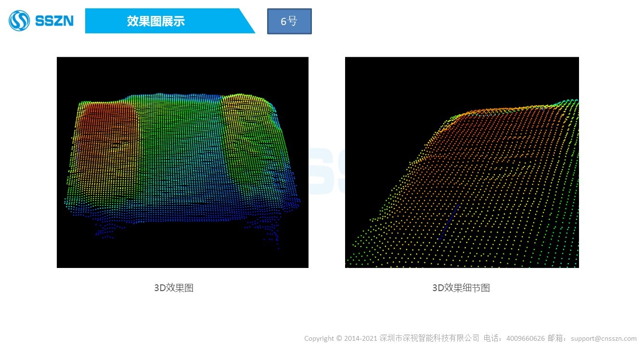Click the Copyright © 2014-2021 text
644x347 pixels.
click(341, 338)
